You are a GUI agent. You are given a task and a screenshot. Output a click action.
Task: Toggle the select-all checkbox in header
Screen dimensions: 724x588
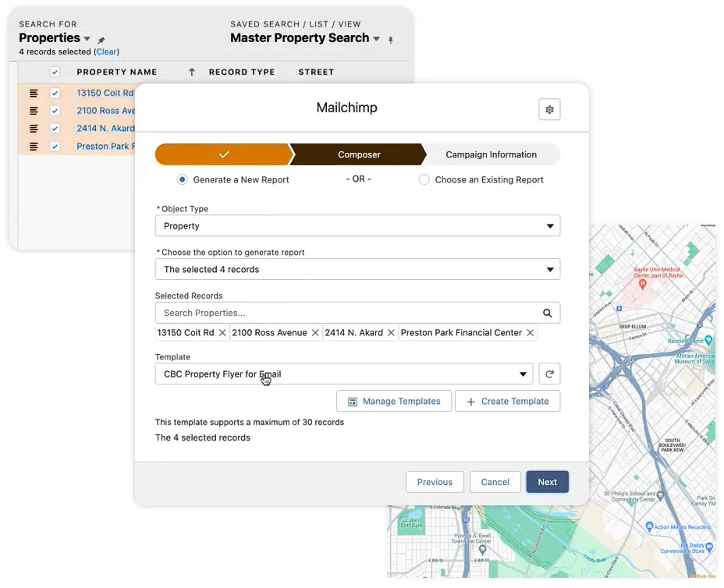55,72
